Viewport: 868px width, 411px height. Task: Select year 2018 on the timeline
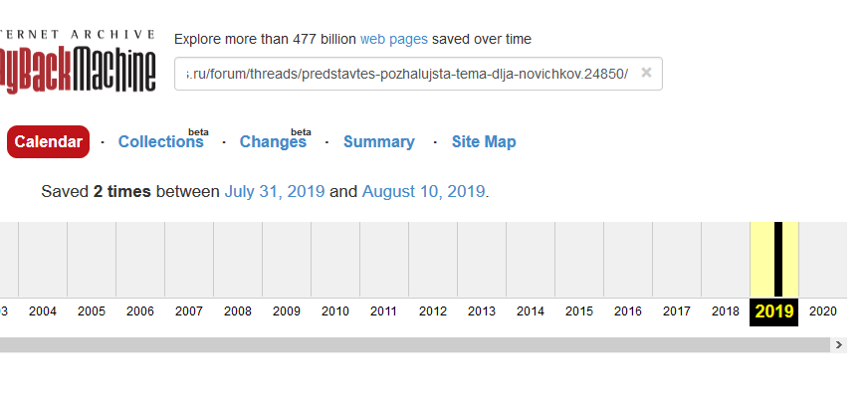(726, 311)
